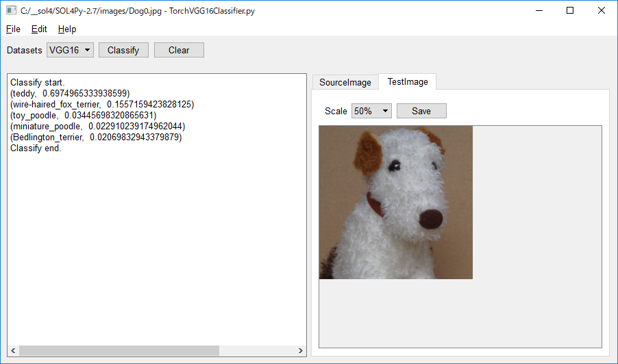618x364 pixels.
Task: Minimize the TorchVGG16Classifier window
Action: (x=539, y=11)
